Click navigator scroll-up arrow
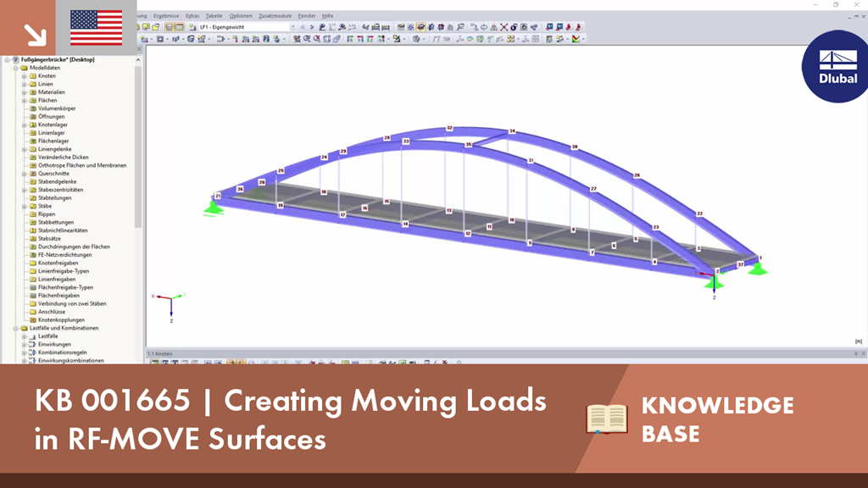 [138, 60]
